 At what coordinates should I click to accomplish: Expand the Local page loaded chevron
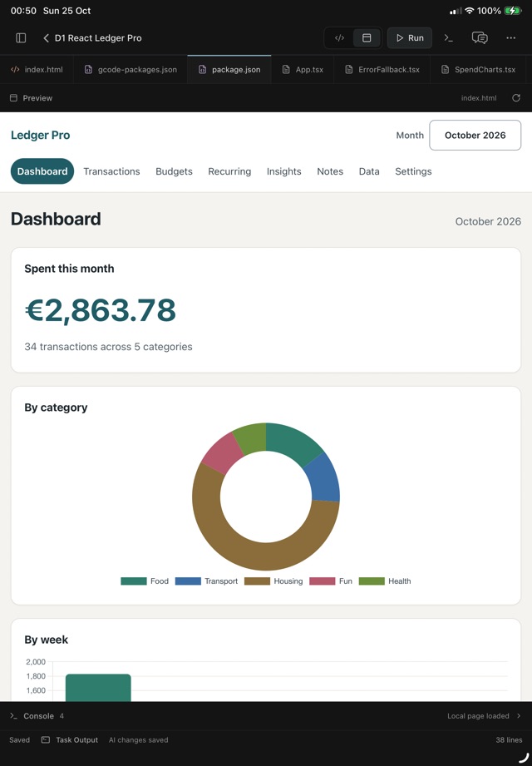coord(519,716)
